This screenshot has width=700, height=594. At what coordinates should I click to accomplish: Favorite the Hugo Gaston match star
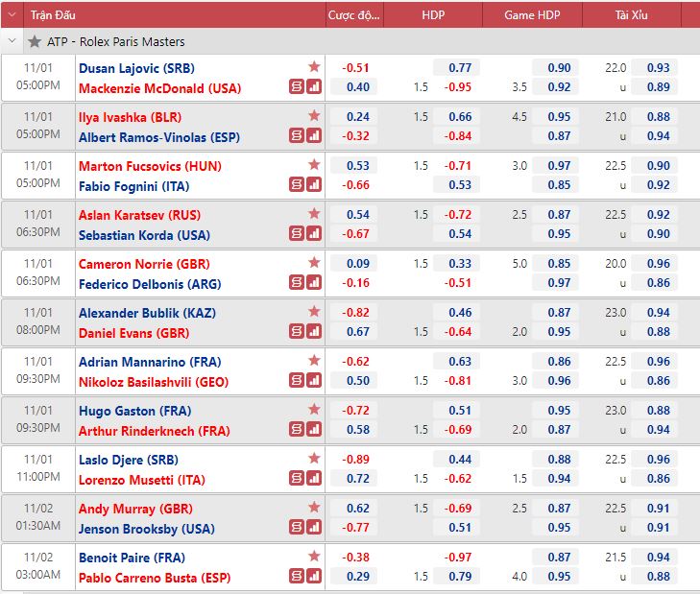pyautogui.click(x=314, y=409)
